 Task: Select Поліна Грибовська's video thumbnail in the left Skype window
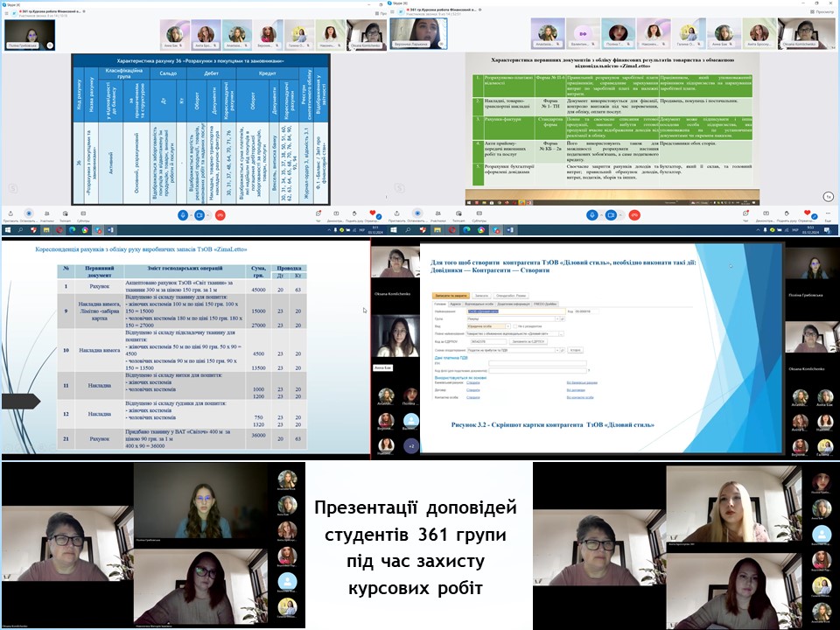click(x=30, y=35)
